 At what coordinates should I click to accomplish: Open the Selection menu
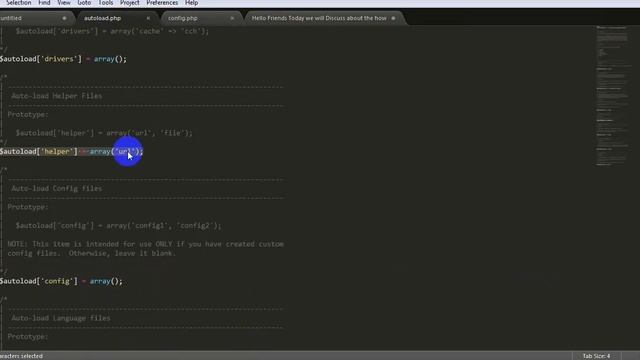pos(18,3)
